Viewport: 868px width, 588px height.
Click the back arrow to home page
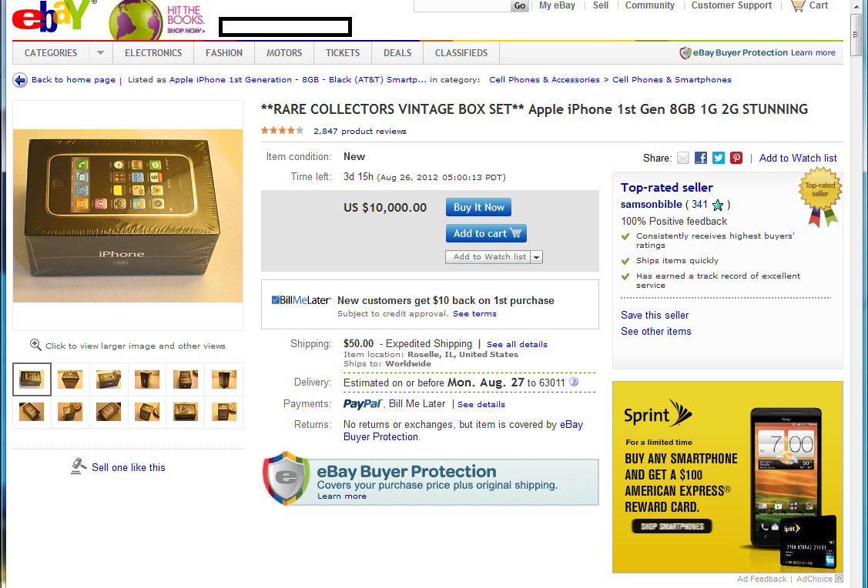click(x=20, y=80)
